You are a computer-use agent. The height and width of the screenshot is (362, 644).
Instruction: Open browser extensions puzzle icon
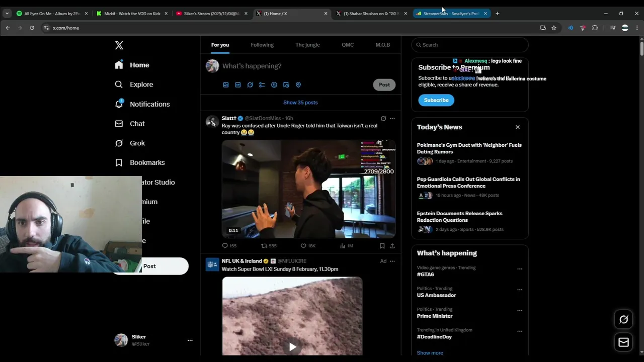[x=595, y=28]
